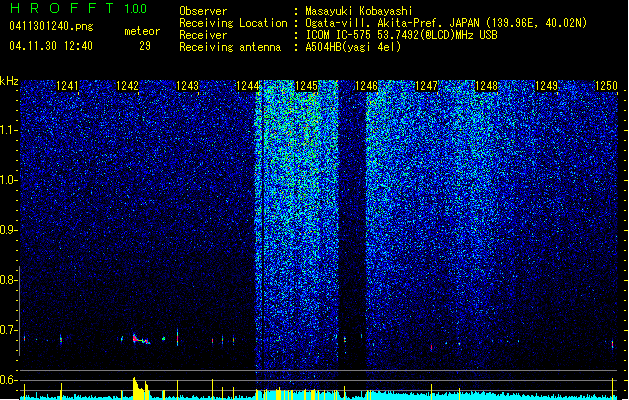This screenshot has height=400, width=629.
Task: Click the 1.1 kHz axis label
Action: [8, 130]
